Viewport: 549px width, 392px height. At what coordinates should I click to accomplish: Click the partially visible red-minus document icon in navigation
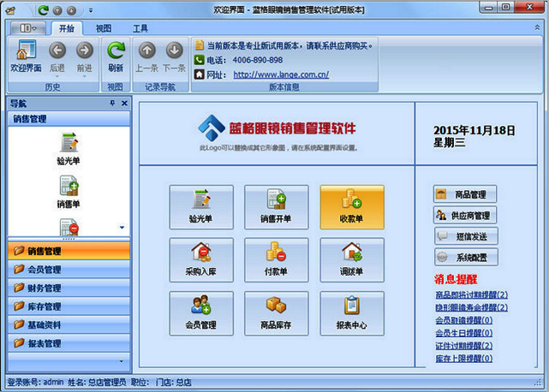point(69,227)
